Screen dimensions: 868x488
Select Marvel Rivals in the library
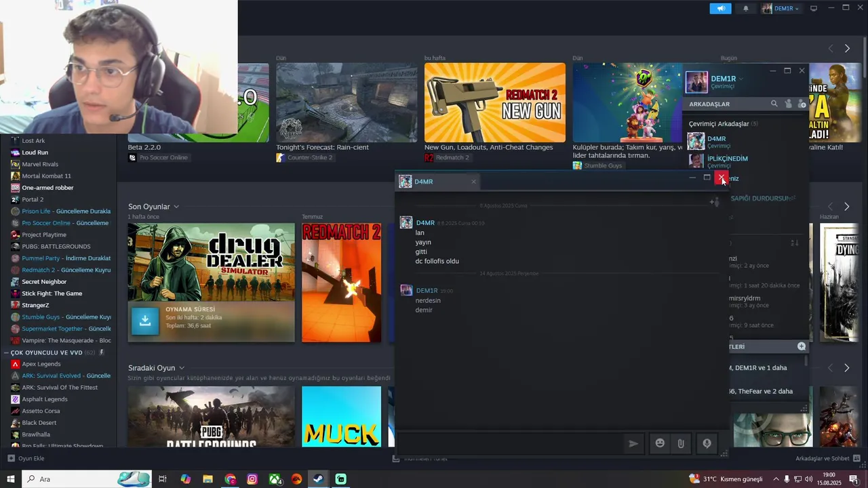[40, 164]
